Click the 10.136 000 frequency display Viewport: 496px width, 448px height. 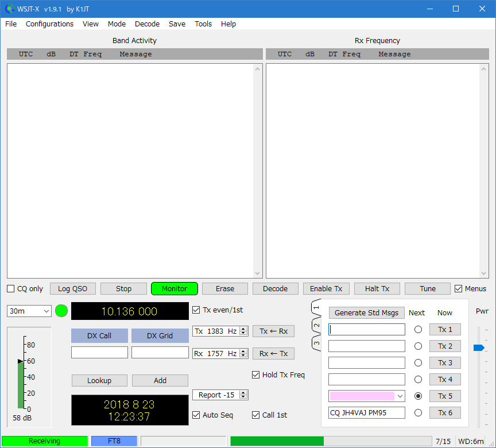[x=130, y=311]
